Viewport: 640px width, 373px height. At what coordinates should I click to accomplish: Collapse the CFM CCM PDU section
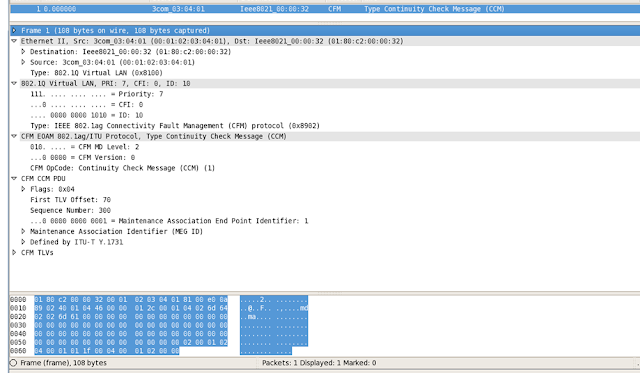point(14,178)
